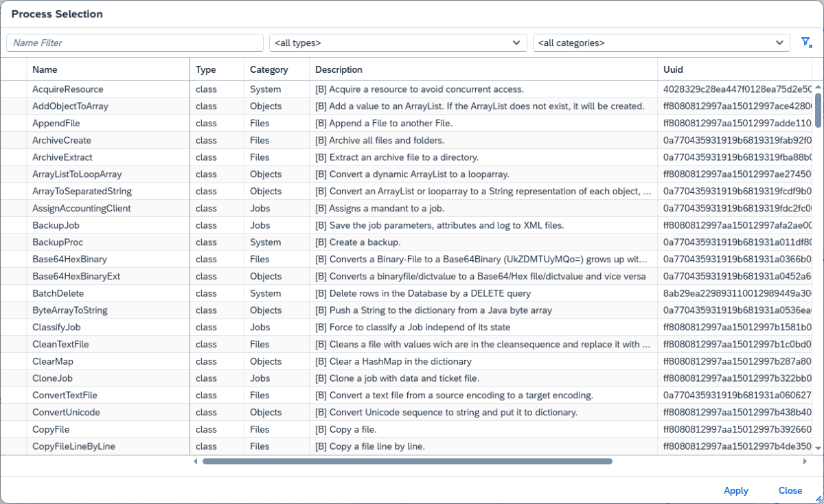Click the scroll left arrow
Viewport: 824px width, 504px height.
click(x=195, y=461)
